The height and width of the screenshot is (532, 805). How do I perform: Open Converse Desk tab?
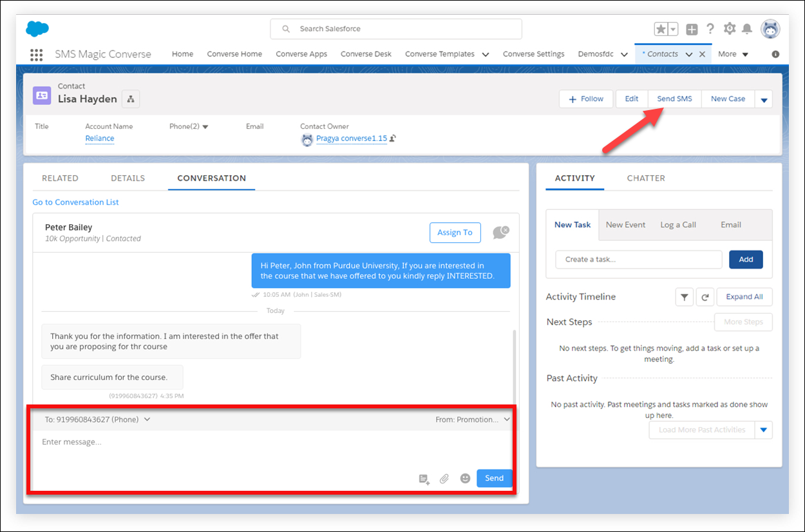(366, 54)
